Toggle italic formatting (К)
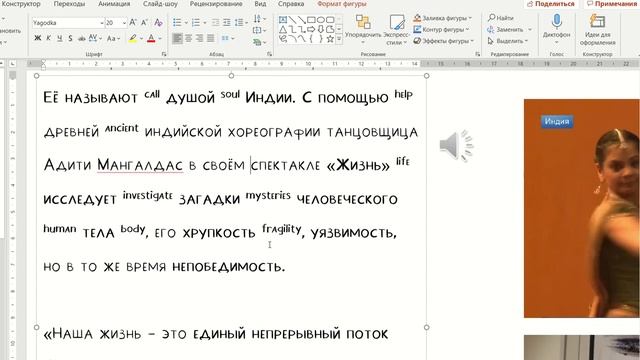Viewport: 640px width, 360px height. [48, 38]
